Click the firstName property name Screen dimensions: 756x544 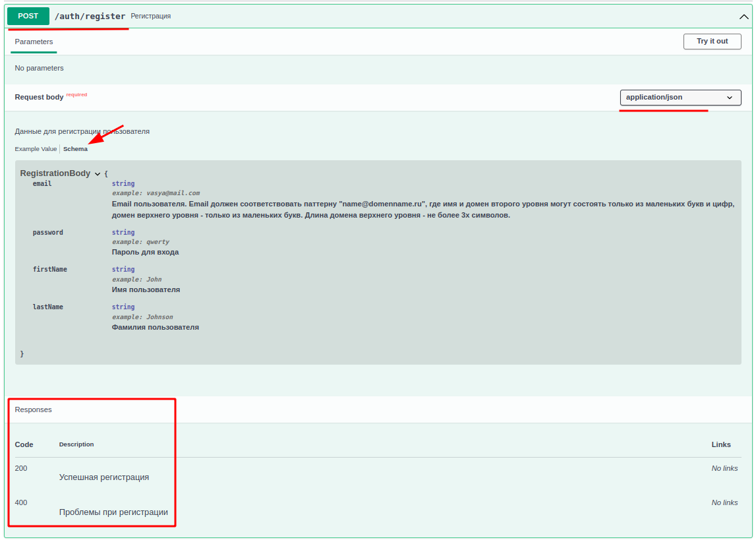(x=50, y=270)
